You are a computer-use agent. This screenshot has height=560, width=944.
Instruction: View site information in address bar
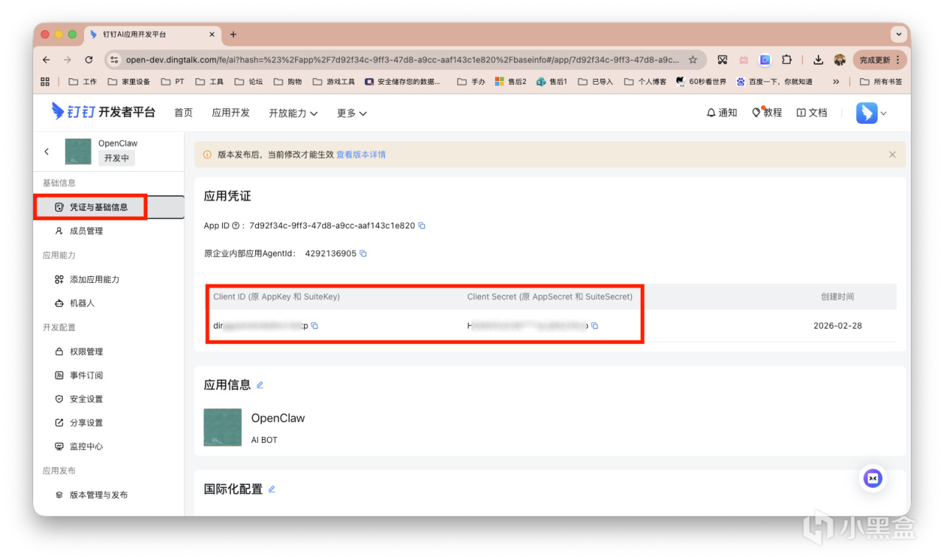coord(114,60)
